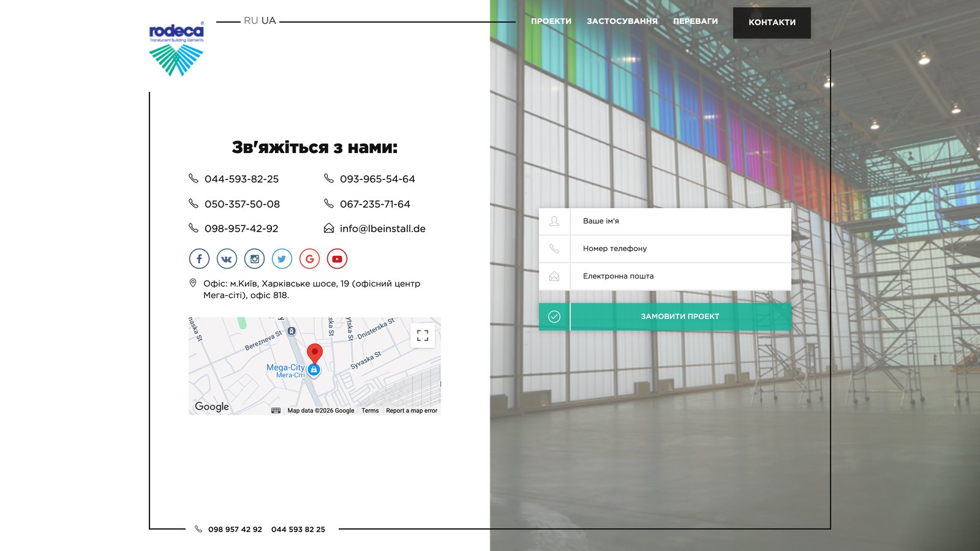Switch language to RU

pyautogui.click(x=251, y=21)
